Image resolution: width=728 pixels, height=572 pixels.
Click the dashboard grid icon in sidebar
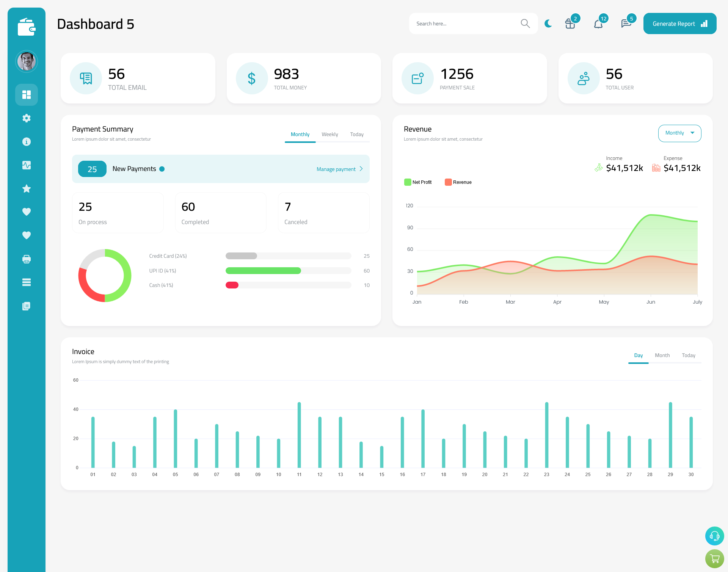click(26, 94)
